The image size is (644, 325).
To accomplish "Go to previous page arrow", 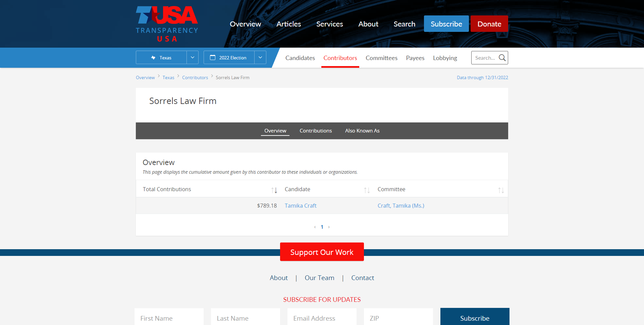I will tap(315, 227).
